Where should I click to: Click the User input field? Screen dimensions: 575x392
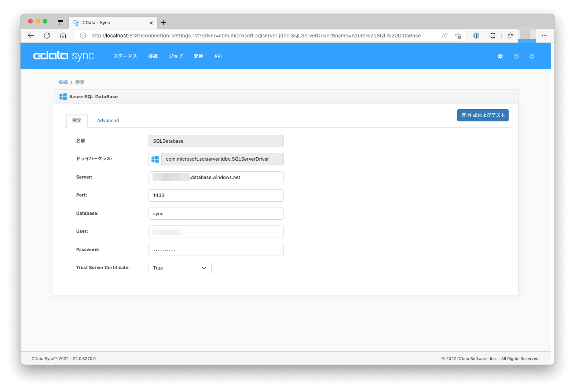tap(216, 232)
